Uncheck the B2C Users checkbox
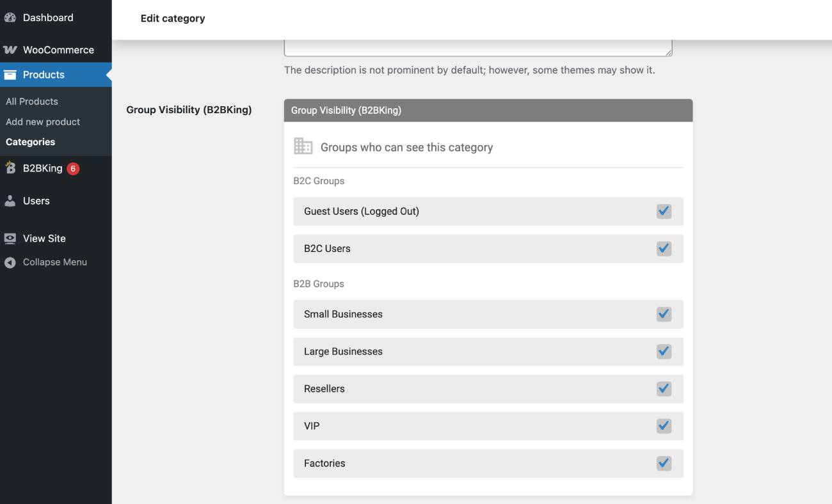 click(x=664, y=248)
